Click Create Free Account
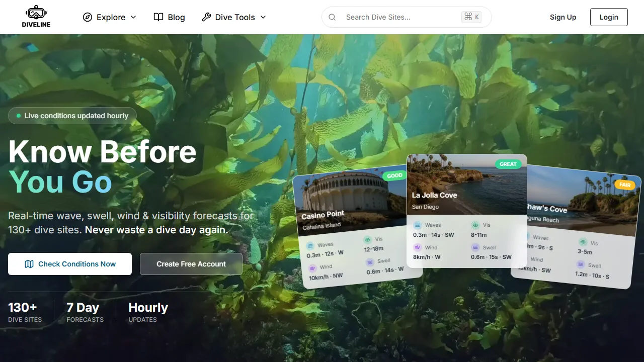 (191, 263)
